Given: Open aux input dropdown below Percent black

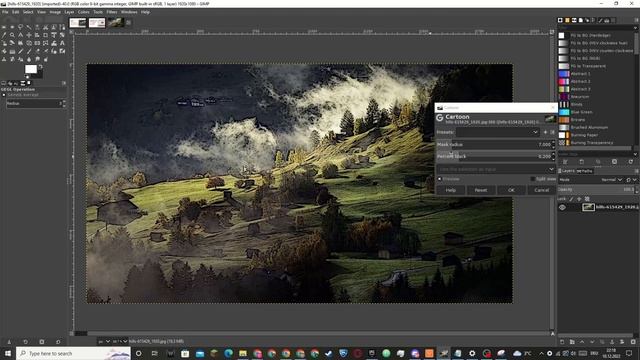Looking at the screenshot, I should point(496,169).
